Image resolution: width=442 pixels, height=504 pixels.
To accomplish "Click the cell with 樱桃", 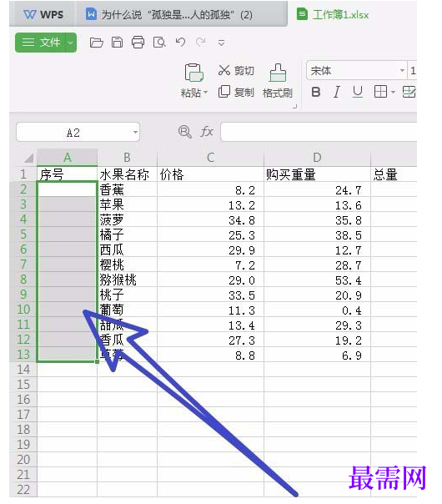I will coord(128,265).
